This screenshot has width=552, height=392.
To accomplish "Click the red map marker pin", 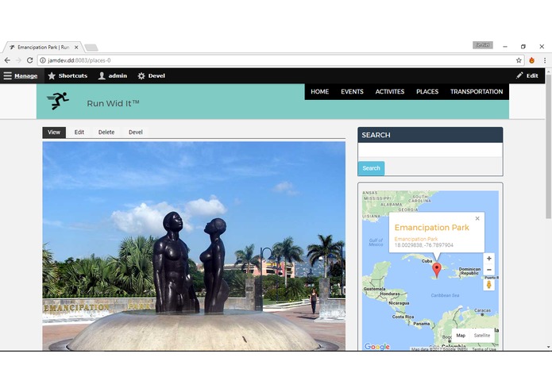I will point(437,271).
